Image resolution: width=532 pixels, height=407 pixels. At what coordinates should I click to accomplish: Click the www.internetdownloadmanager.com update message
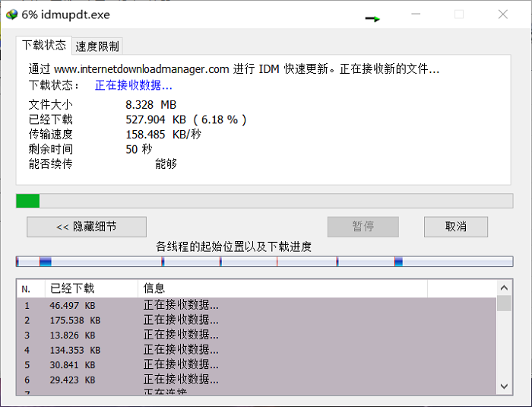coord(234,69)
